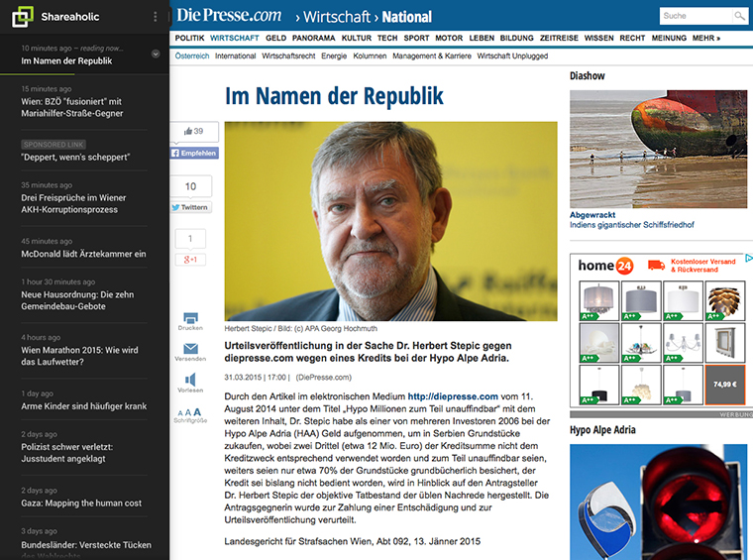Click the Facebook Empfehlen button
Image resolution: width=753 pixels, height=560 pixels.
click(x=194, y=154)
